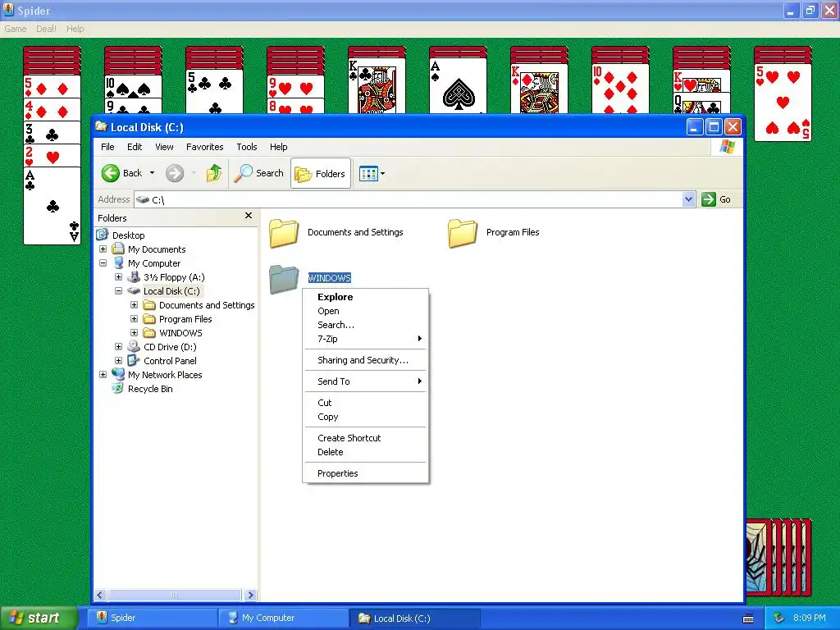
Task: Expand WINDOWS tree node
Action: [134, 333]
